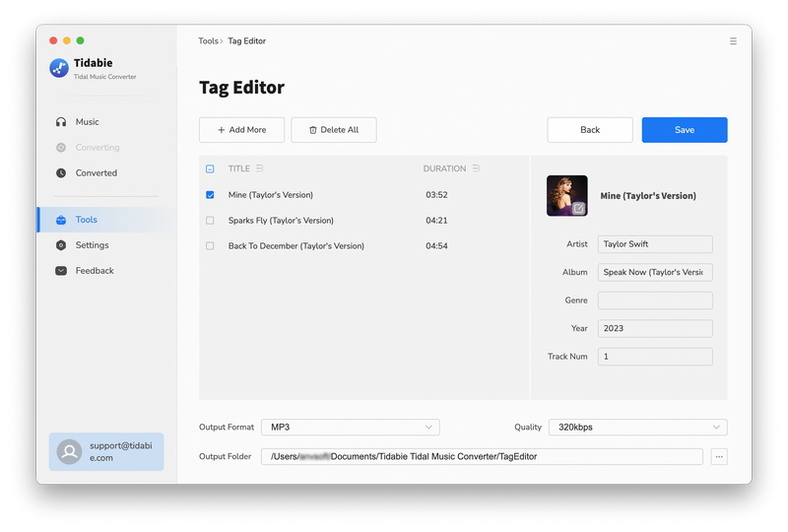788x532 pixels.
Task: Click the 04:21 duration value
Action: coord(436,221)
